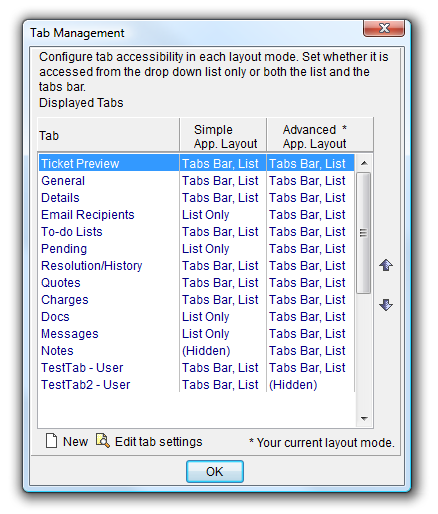Click the move tab down arrow icon
438x514 pixels.
(x=386, y=304)
